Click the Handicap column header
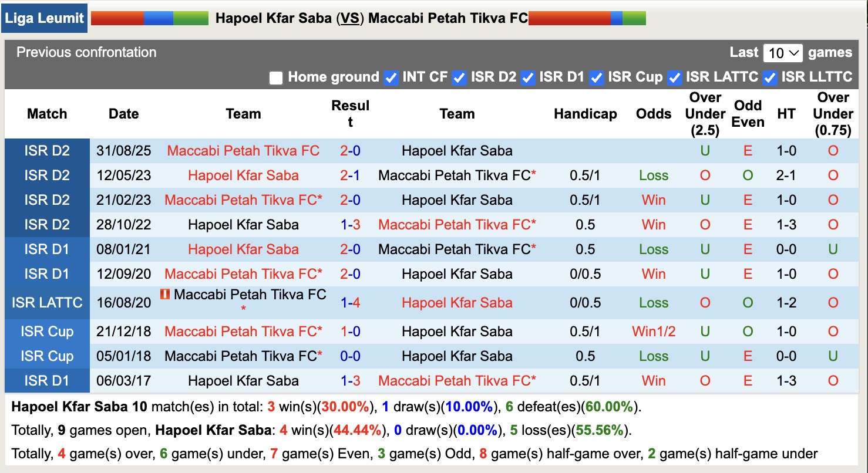This screenshot has height=473, width=868. (x=585, y=113)
